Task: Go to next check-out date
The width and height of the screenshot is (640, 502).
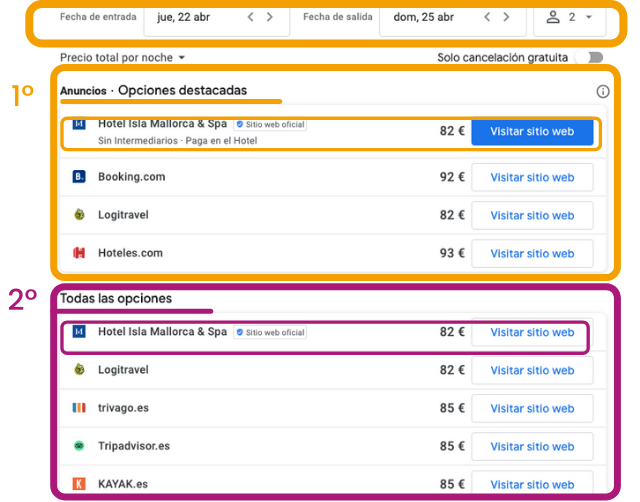Action: tap(506, 17)
